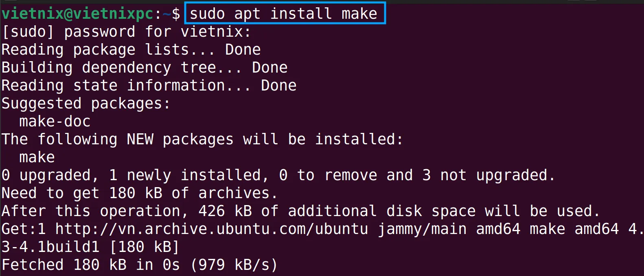This screenshot has height=276, width=644.
Task: Click the 'Fetched 180 kB in 0s' line
Action: pyautogui.click(x=90, y=265)
